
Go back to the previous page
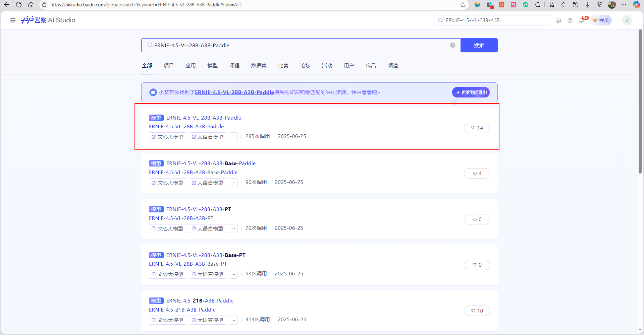pyautogui.click(x=7, y=5)
